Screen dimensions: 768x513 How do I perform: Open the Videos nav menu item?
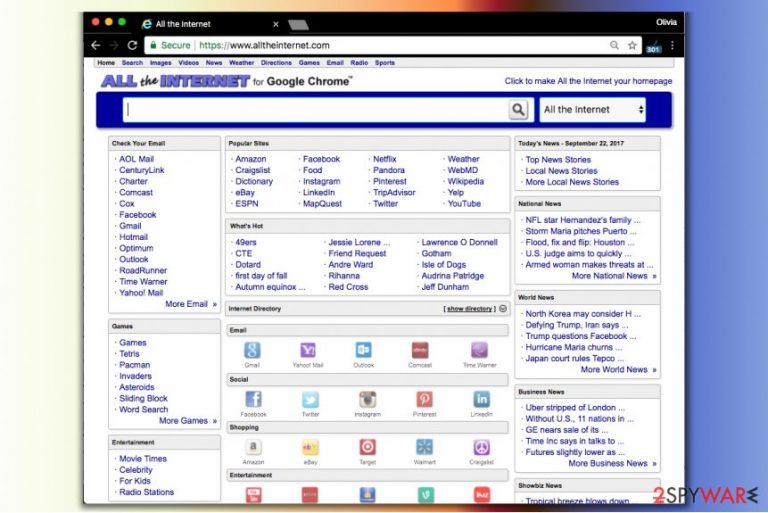click(189, 63)
